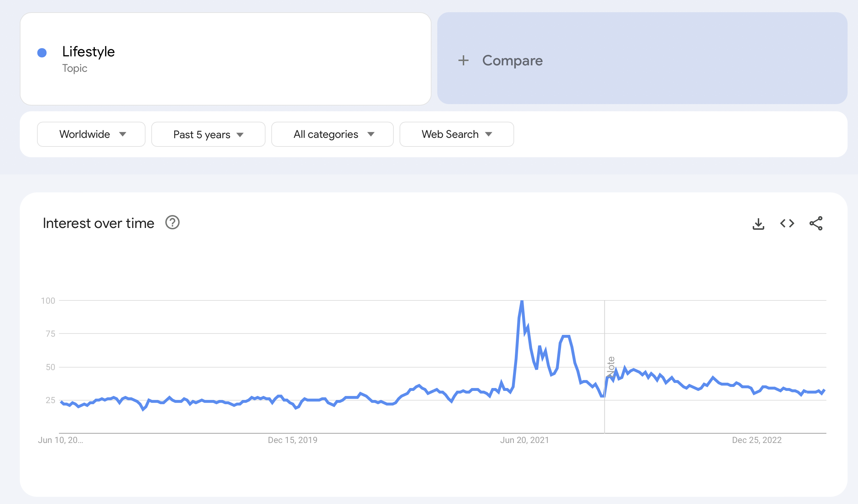Edit the Lifestyle search term
The image size is (858, 504).
tap(88, 52)
